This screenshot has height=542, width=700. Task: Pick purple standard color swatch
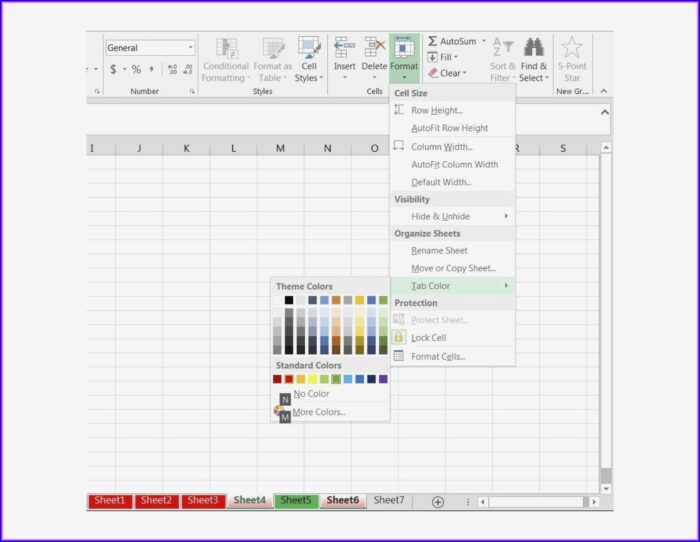(x=383, y=379)
